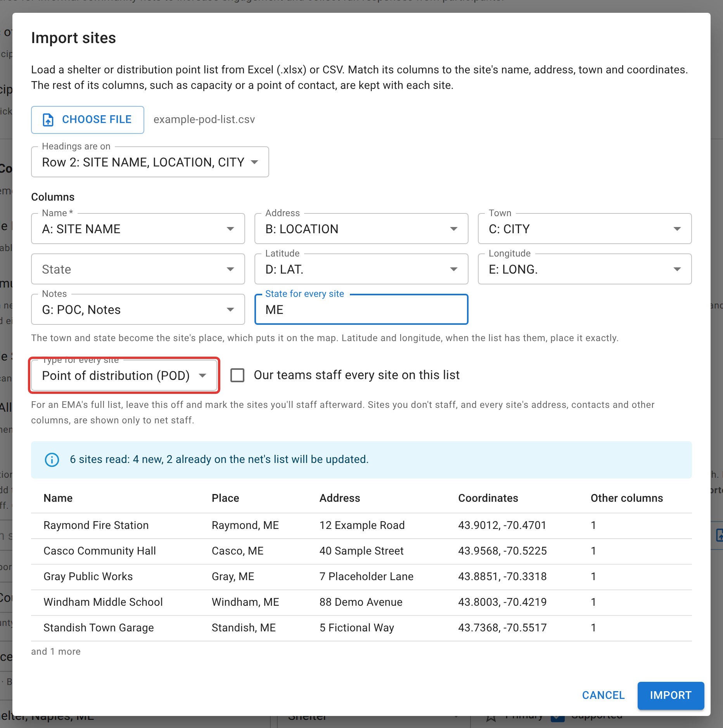Open the Town column dropdown

click(x=585, y=229)
